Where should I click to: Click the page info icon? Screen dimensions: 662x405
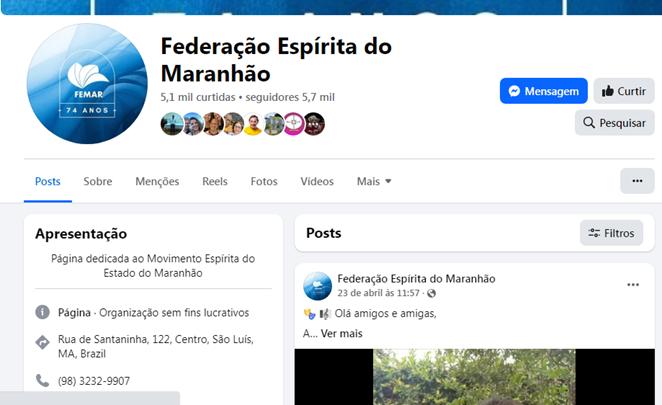point(42,312)
